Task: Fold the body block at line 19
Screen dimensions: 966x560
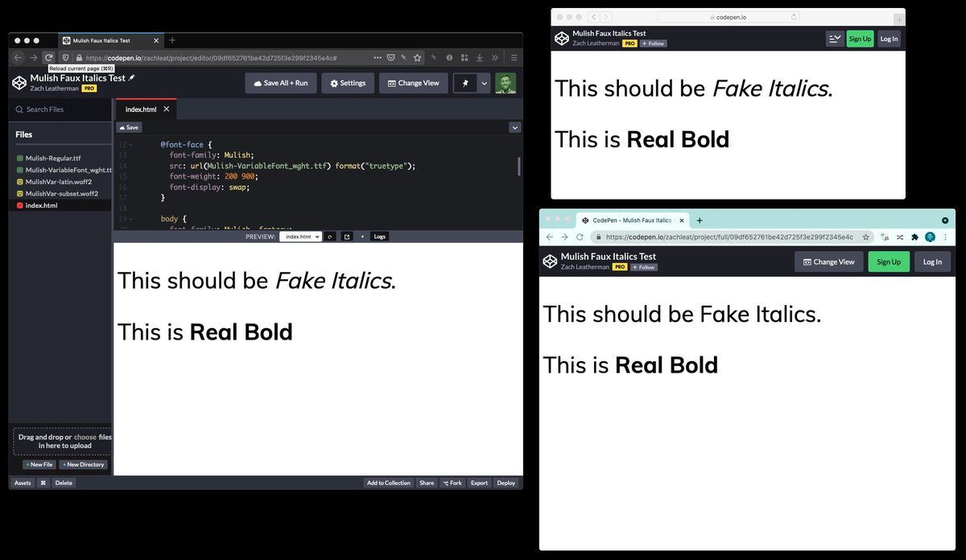Action: click(x=131, y=219)
